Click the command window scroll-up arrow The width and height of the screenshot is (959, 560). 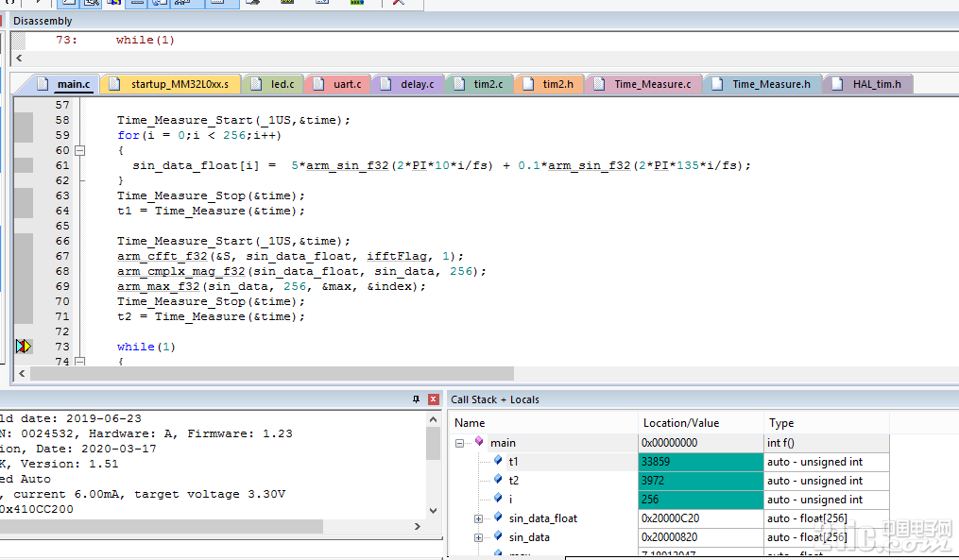(x=433, y=419)
